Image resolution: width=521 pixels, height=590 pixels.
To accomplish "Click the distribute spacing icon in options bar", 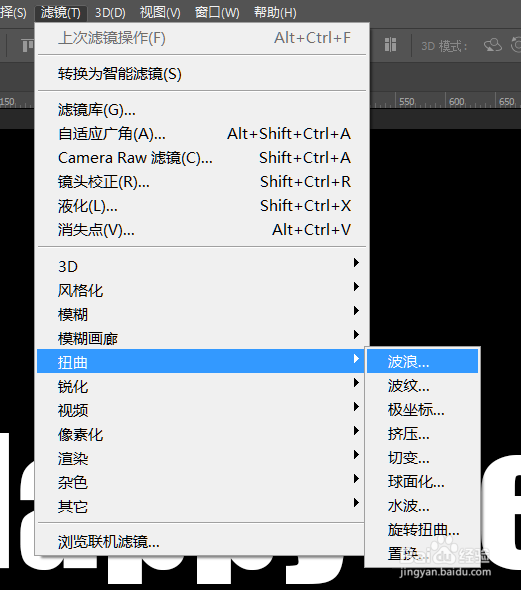I will click(390, 45).
